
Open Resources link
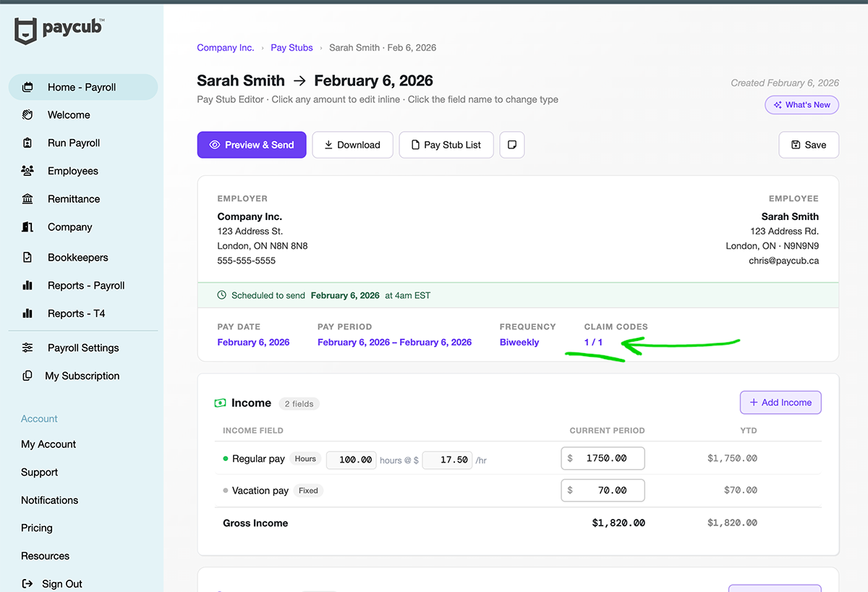[x=45, y=557]
